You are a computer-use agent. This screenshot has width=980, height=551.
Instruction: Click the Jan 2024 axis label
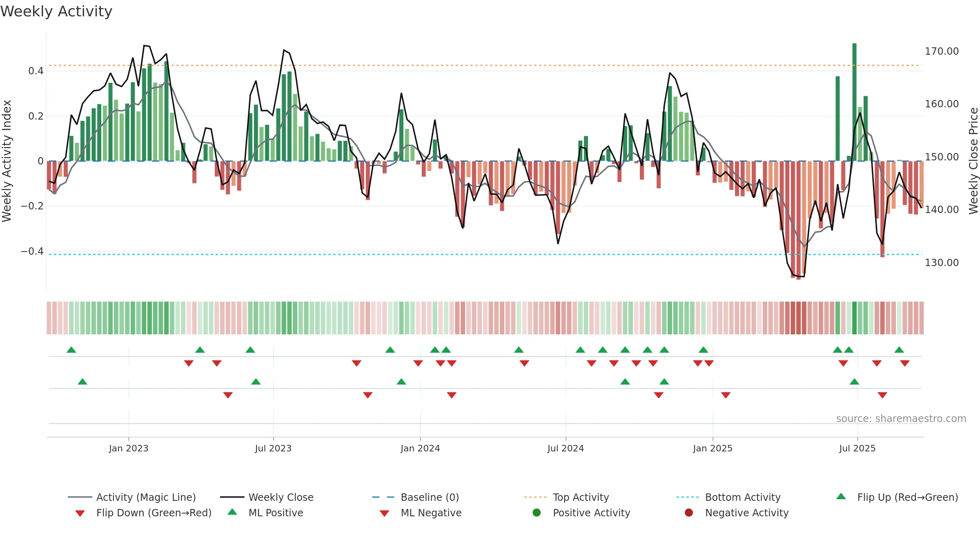click(x=420, y=448)
